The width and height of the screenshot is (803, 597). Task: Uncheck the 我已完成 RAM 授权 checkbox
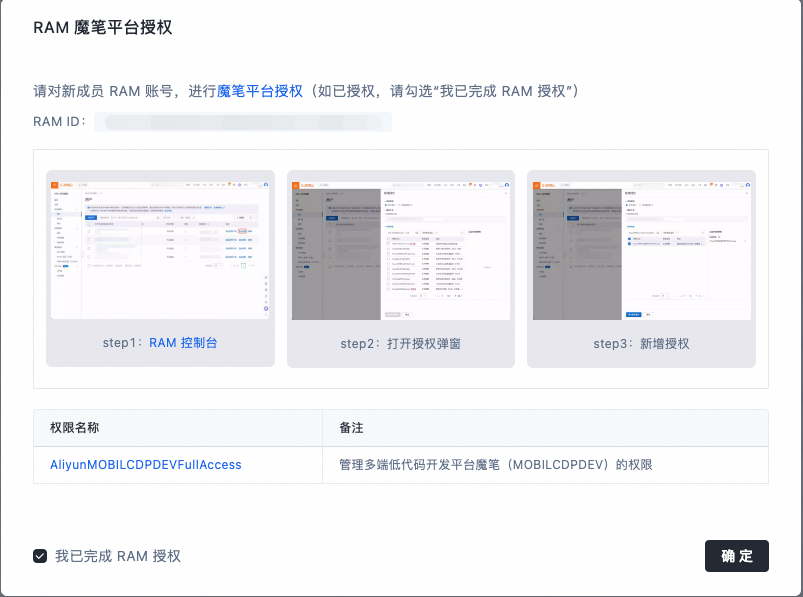tap(40, 556)
